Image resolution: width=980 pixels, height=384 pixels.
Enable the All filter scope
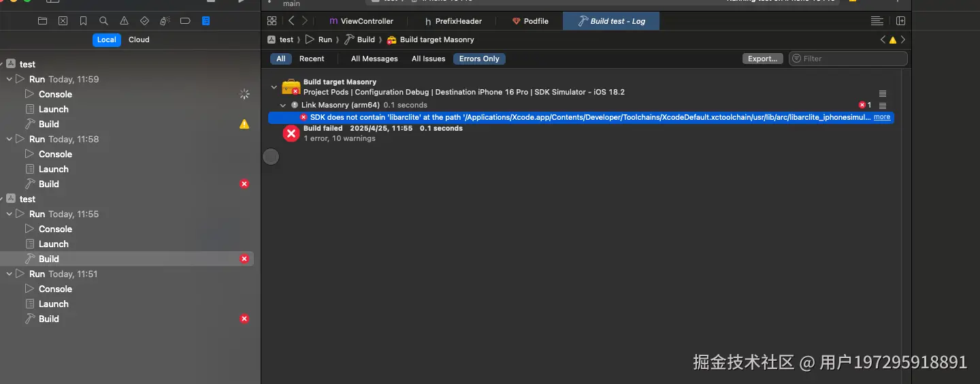pyautogui.click(x=280, y=59)
